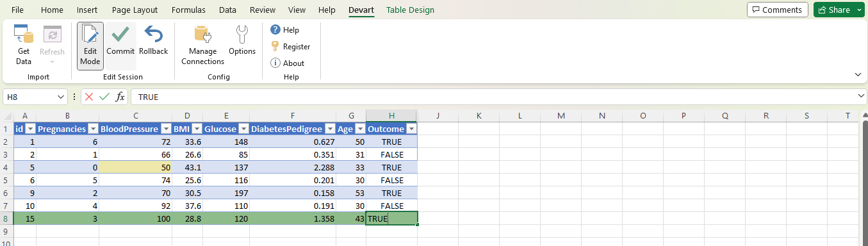Open the Outcome column filter dropdown

pos(411,129)
